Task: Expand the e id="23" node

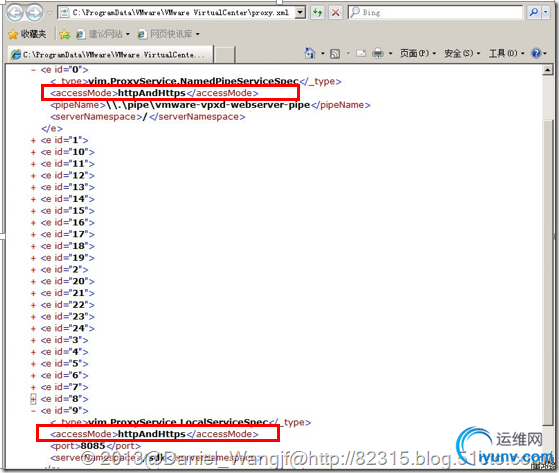Action: (x=33, y=317)
